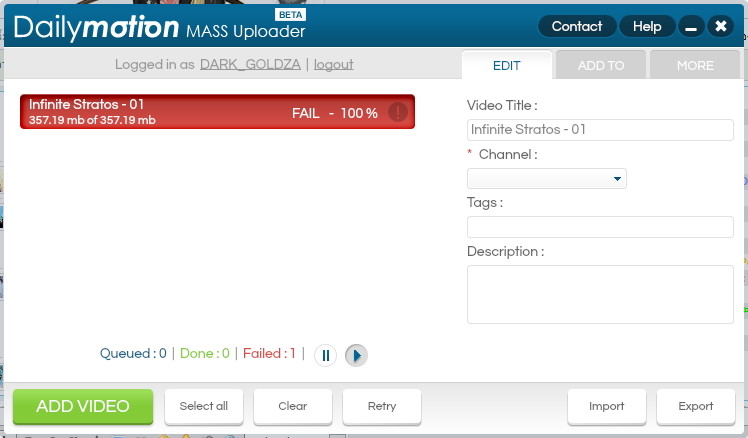This screenshot has height=438, width=748.
Task: Focus the Tags input field
Action: [600, 227]
